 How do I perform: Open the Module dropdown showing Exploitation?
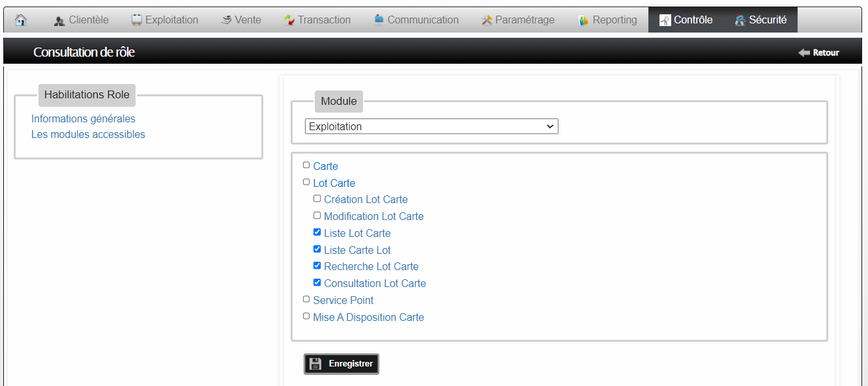(431, 126)
